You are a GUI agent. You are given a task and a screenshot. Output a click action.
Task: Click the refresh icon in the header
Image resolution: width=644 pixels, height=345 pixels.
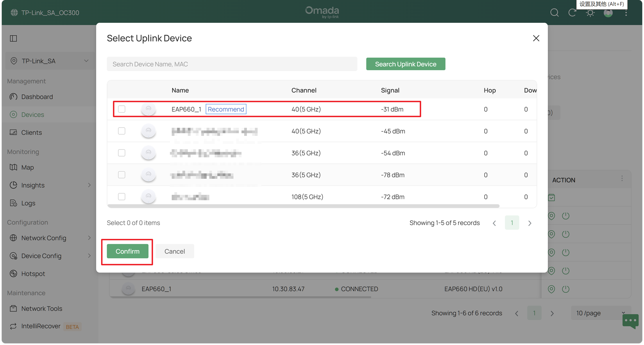(x=572, y=13)
